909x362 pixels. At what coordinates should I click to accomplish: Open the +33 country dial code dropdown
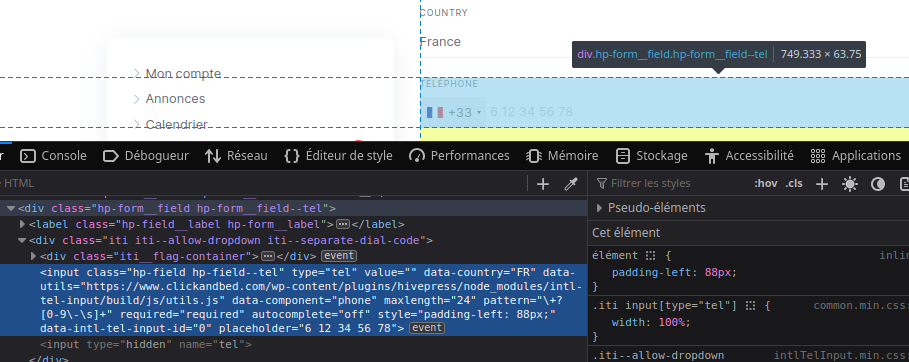[454, 112]
